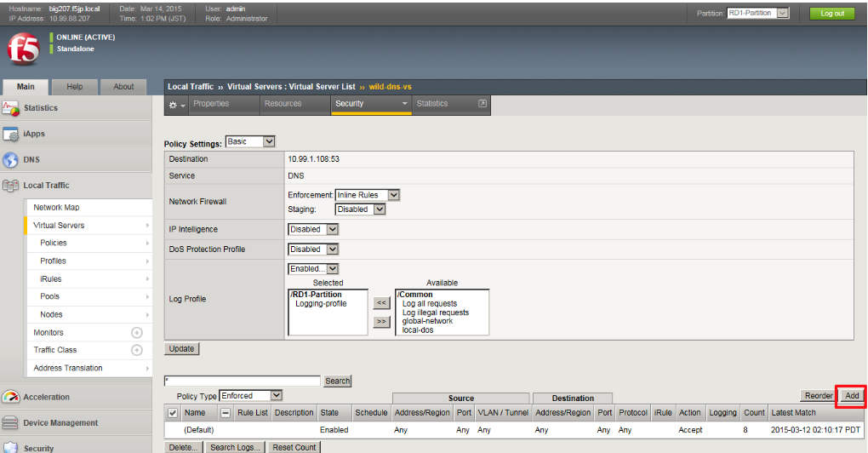The image size is (868, 453).
Task: Move log profile to Available with >> button
Action: tap(381, 321)
